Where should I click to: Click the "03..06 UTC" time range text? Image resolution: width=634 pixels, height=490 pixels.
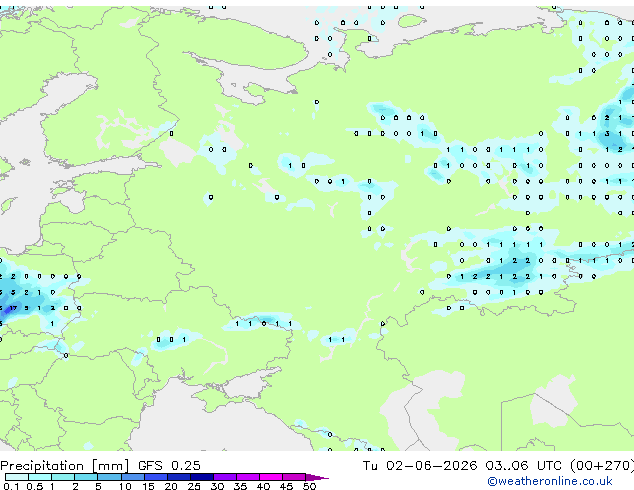[x=525, y=466]
